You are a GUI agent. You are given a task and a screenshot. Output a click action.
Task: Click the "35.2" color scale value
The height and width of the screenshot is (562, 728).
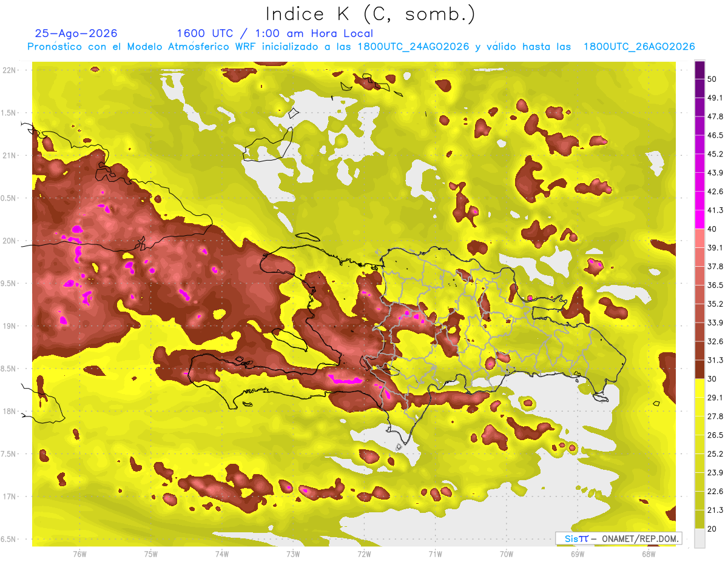(x=715, y=304)
